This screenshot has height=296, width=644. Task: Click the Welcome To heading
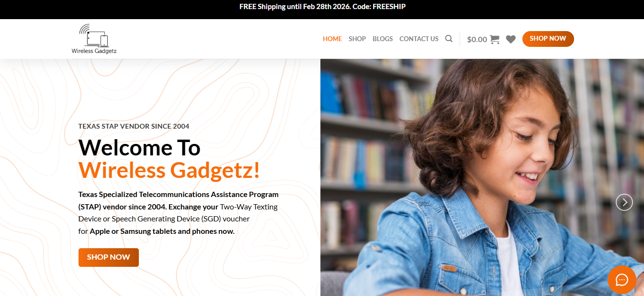[139, 147]
